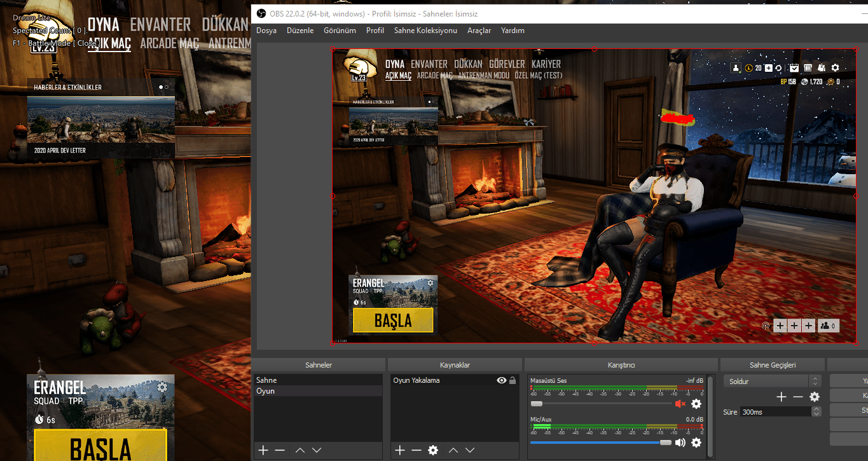The height and width of the screenshot is (461, 868).
Task: Click OYNA in background game window
Action: coord(103,24)
